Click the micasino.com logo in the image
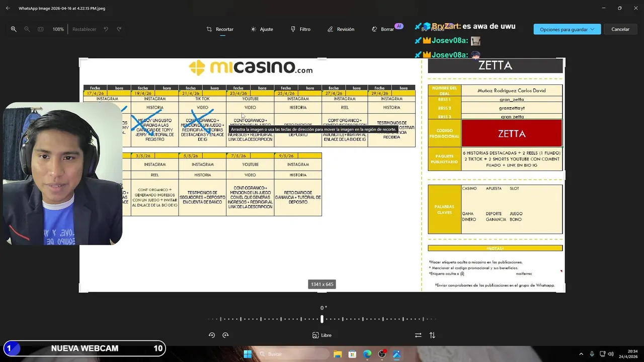This screenshot has height=362, width=644. pos(251,68)
